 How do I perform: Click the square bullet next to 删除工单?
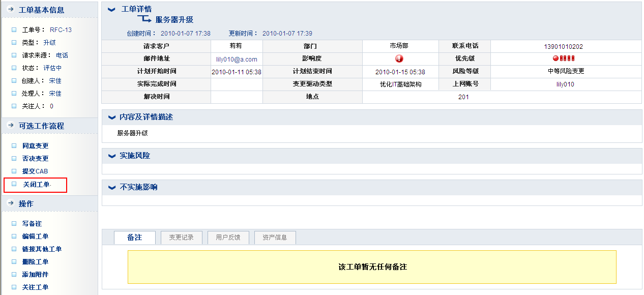pyautogui.click(x=14, y=262)
